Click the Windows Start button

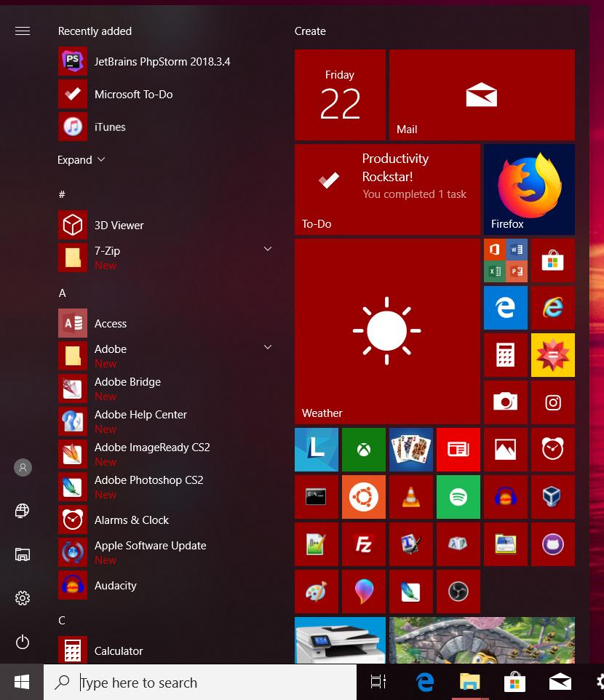pyautogui.click(x=21, y=682)
